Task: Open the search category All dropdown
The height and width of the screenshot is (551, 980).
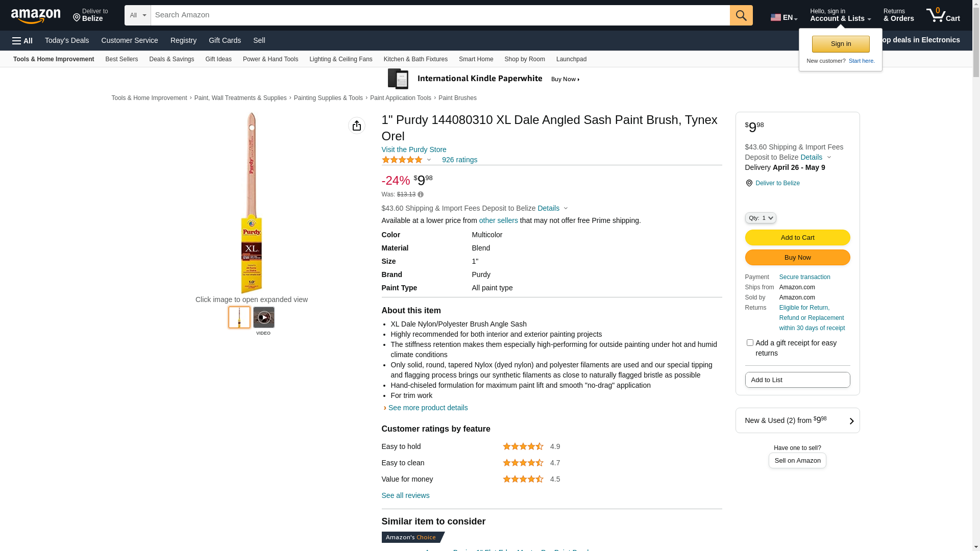Action: coord(137,15)
